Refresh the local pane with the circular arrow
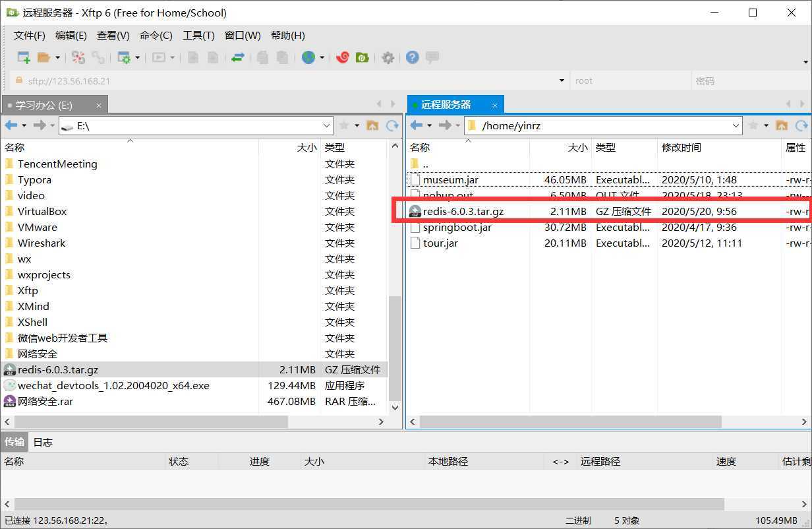The width and height of the screenshot is (812, 529). point(392,125)
